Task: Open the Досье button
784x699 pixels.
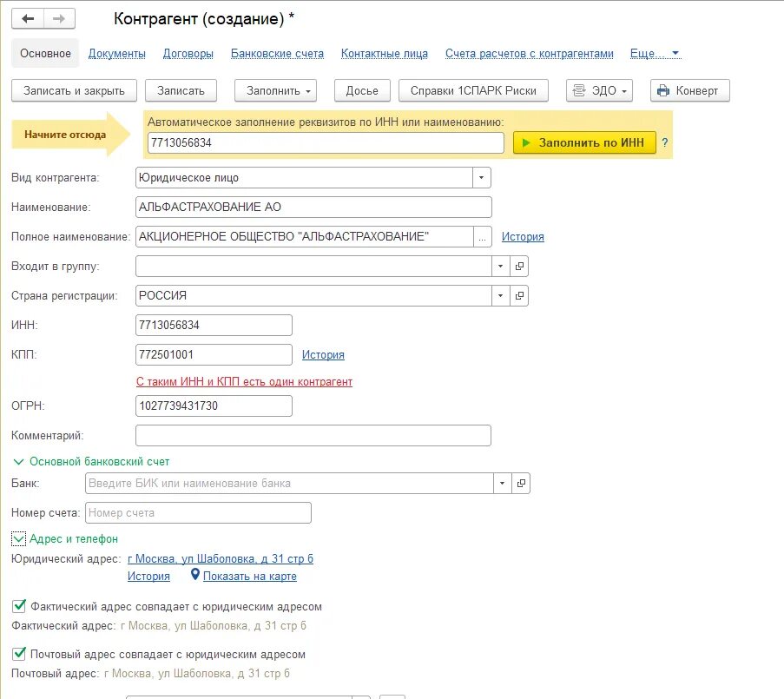Action: click(362, 90)
